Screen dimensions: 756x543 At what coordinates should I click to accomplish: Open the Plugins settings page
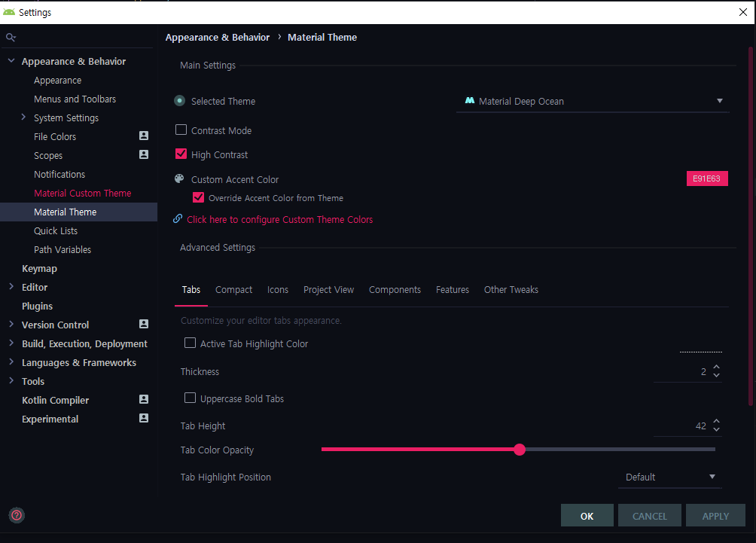click(x=37, y=306)
